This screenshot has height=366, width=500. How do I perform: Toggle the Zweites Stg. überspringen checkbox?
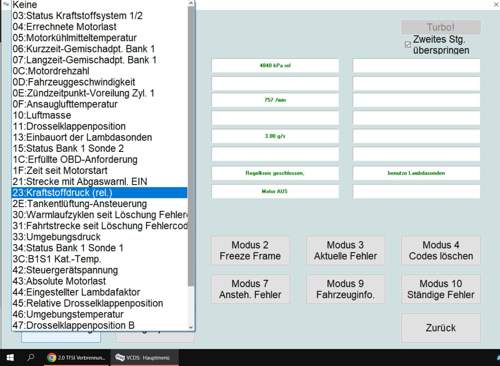[x=408, y=45]
